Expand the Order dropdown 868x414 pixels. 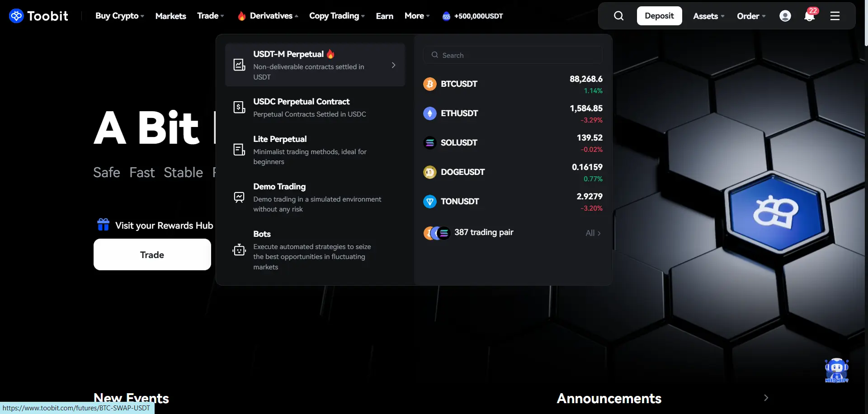tap(751, 16)
